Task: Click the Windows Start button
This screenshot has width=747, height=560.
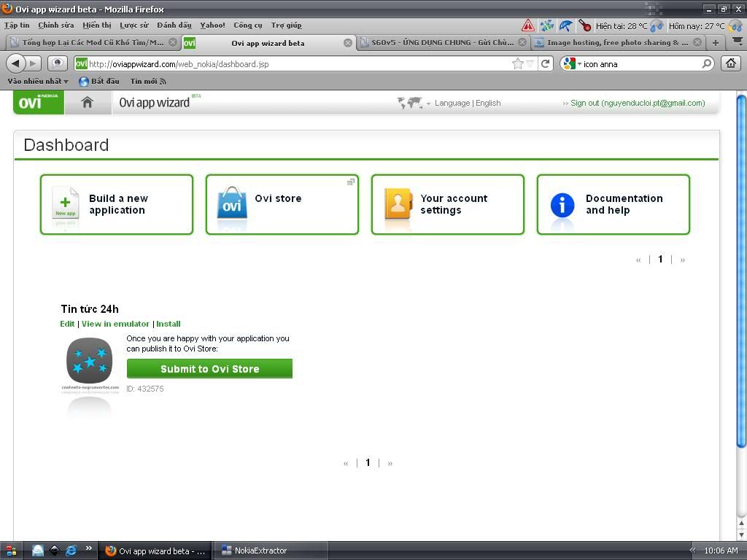Action: coord(11,551)
